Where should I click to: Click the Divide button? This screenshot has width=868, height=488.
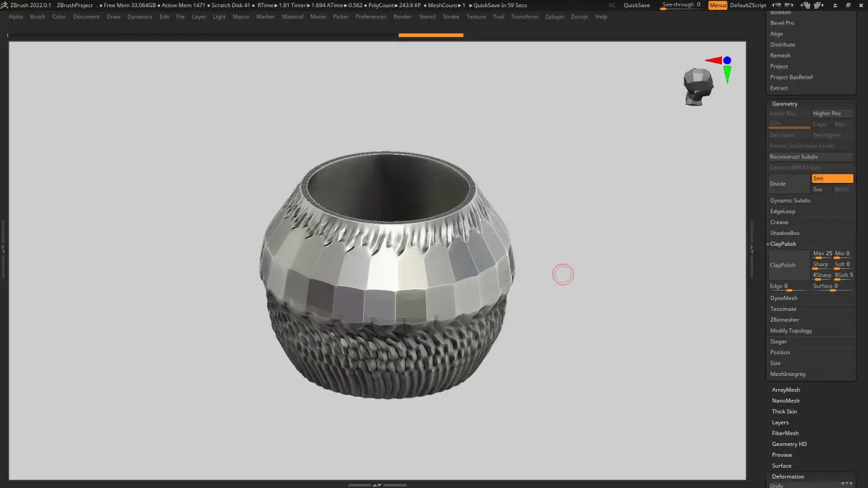pyautogui.click(x=789, y=184)
